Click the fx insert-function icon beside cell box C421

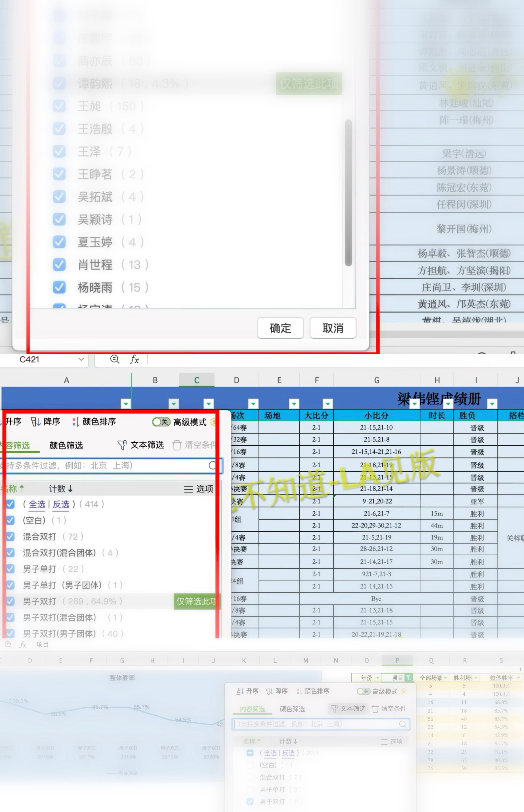134,359
